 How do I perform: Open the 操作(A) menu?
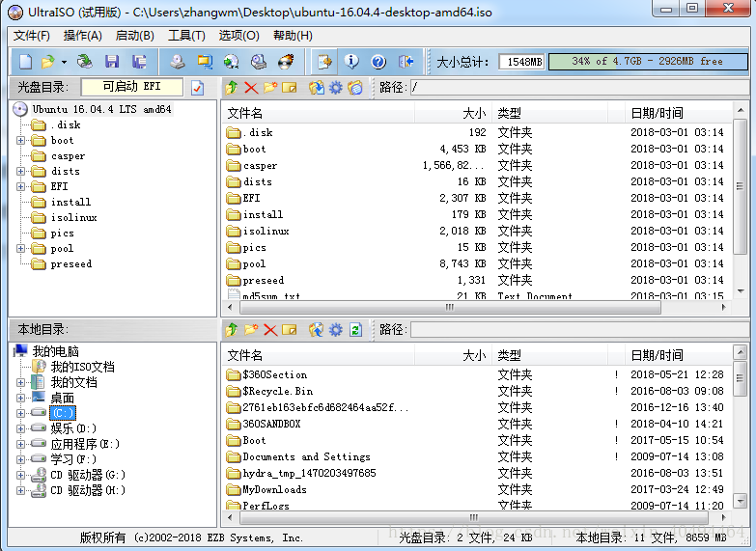point(82,36)
